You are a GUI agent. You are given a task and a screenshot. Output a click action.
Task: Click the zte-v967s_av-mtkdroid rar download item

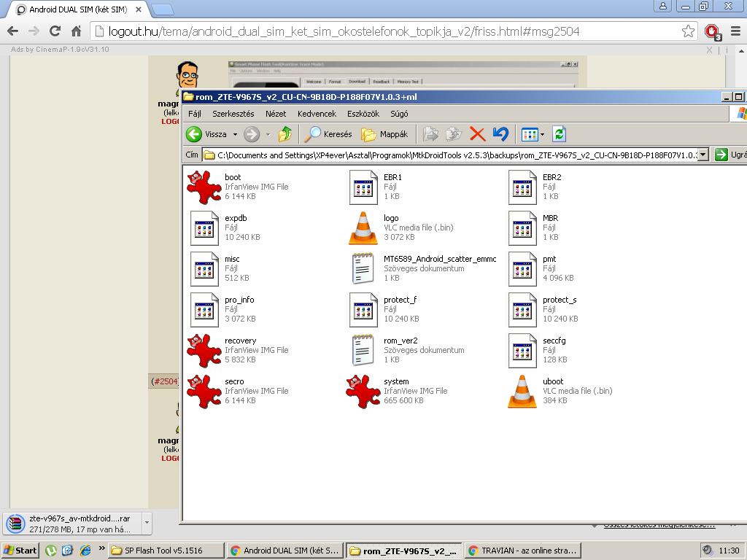[x=74, y=524]
